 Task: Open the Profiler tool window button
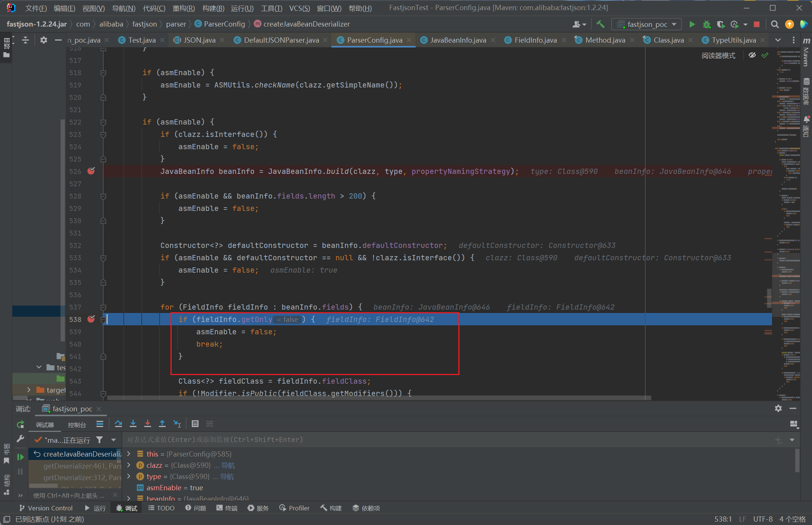coord(295,508)
